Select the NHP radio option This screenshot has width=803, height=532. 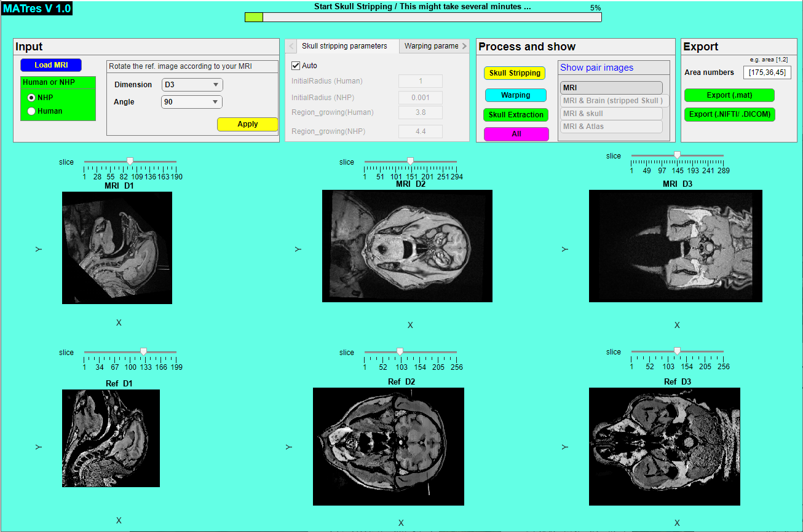coord(31,98)
